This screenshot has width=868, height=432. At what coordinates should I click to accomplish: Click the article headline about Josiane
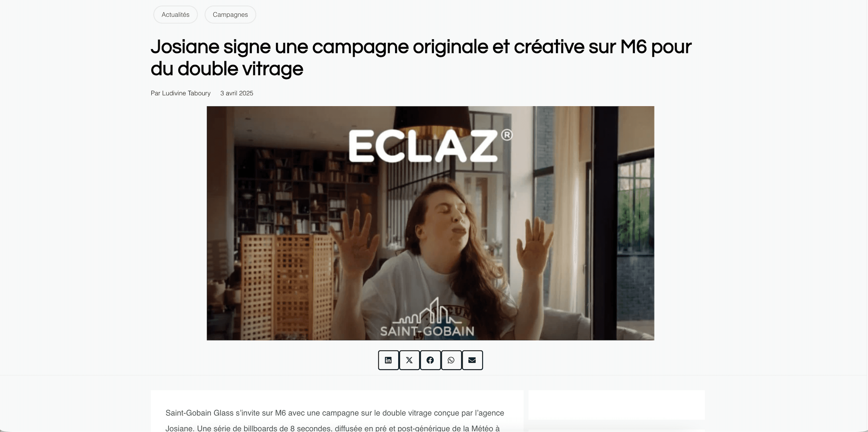click(421, 58)
